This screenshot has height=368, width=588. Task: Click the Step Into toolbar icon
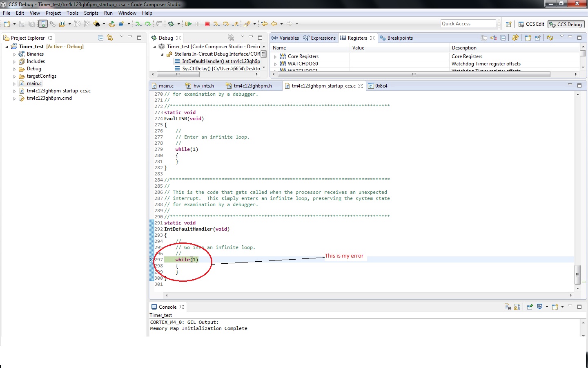pos(216,24)
